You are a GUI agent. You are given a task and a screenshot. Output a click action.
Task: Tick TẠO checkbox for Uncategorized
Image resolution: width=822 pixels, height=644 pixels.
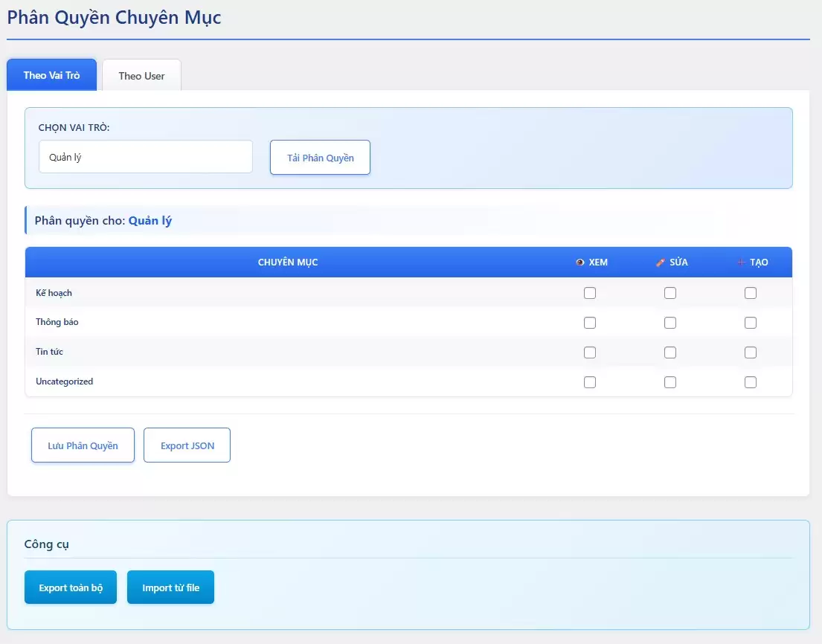click(751, 382)
